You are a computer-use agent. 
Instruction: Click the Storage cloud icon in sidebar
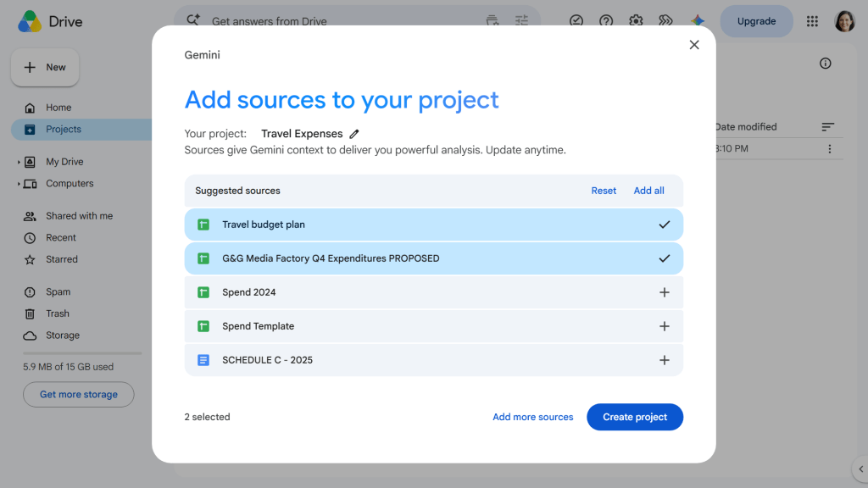(x=30, y=335)
